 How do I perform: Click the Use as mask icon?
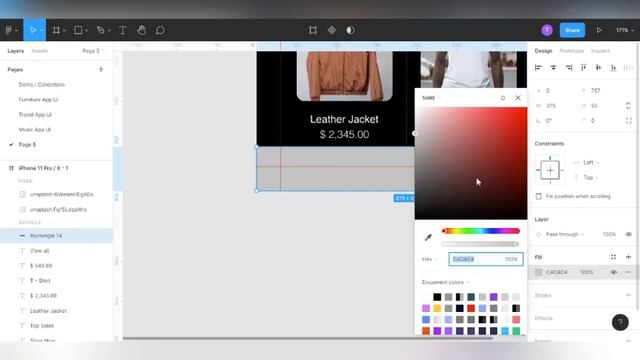coord(350,30)
